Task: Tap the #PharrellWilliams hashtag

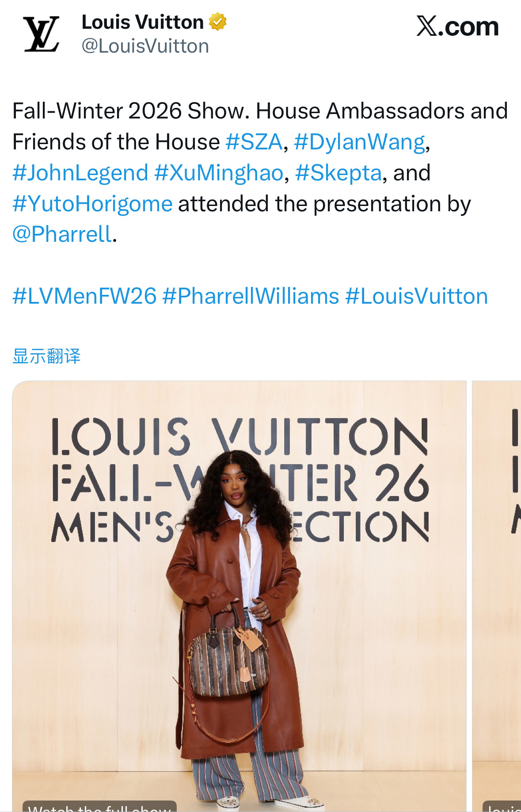Action: tap(251, 296)
